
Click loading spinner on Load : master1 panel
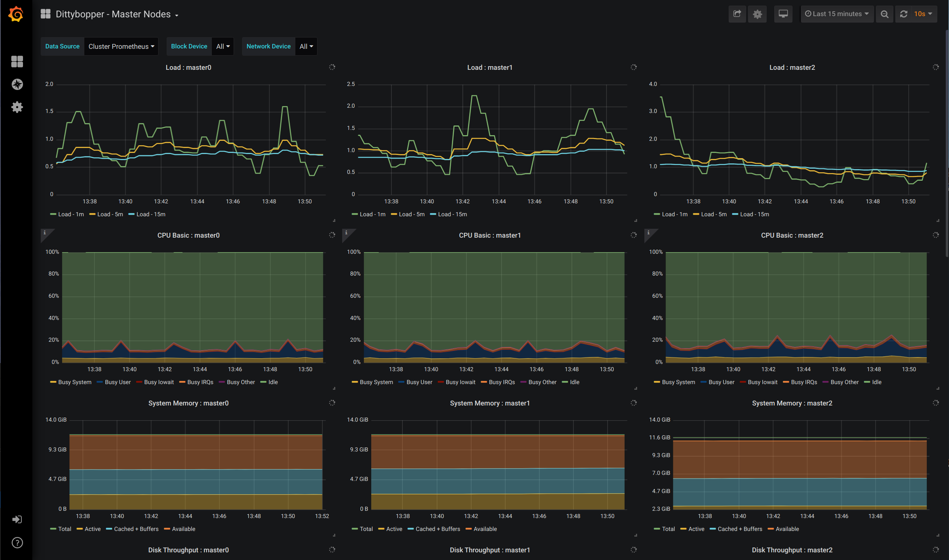click(634, 67)
